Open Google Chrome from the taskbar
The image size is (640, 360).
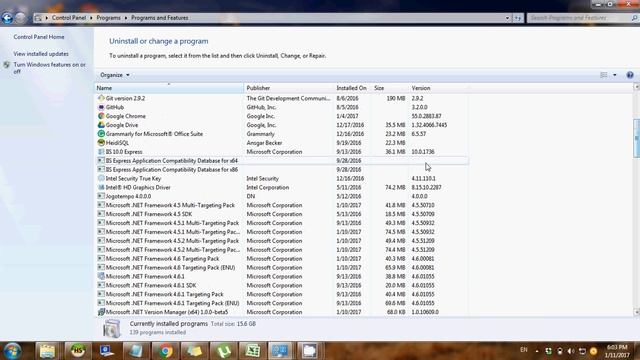165,351
